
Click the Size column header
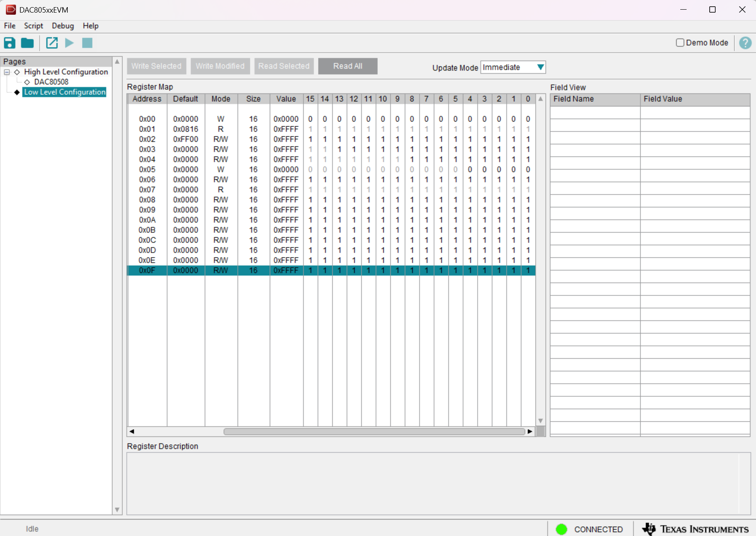[254, 99]
